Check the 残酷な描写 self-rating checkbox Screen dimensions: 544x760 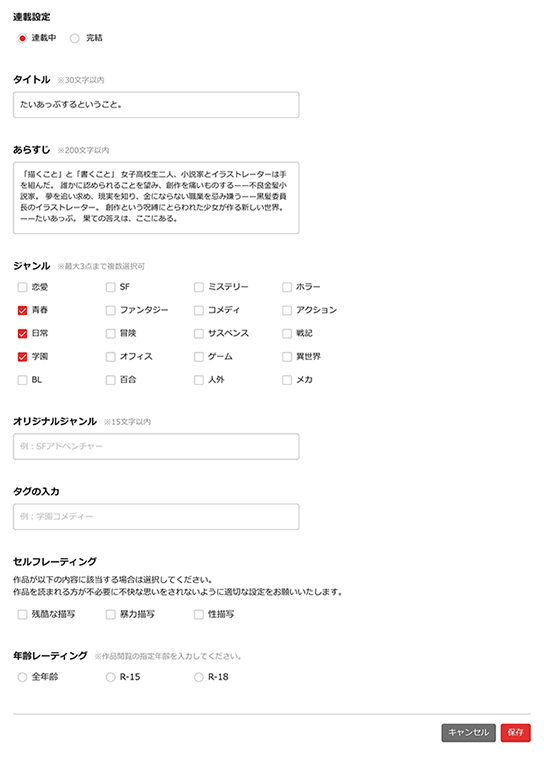click(22, 615)
